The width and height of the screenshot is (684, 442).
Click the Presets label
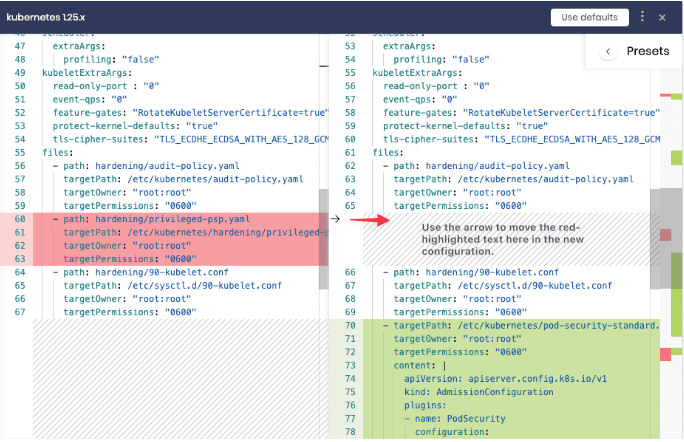[x=648, y=51]
